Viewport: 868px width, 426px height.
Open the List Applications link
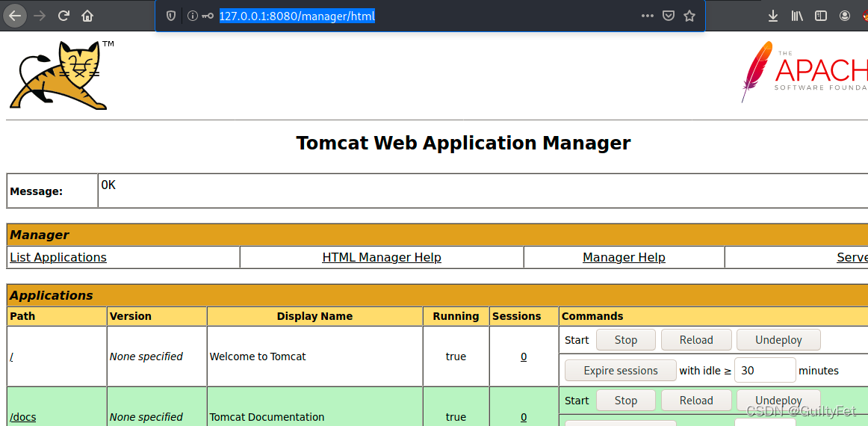[x=58, y=258]
